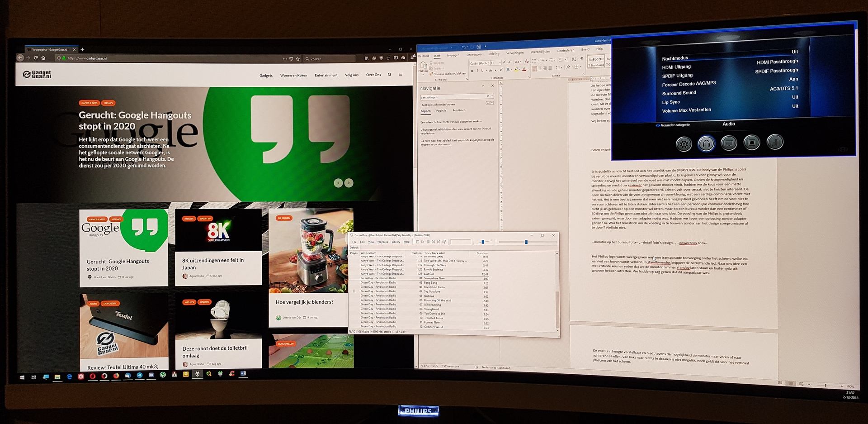Show paragraph marks with pilcrow icon
The height and width of the screenshot is (424, 868).
tap(582, 58)
